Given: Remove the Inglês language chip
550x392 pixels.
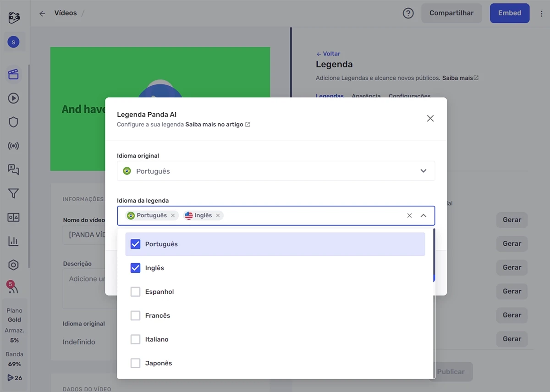Looking at the screenshot, I should [x=218, y=215].
